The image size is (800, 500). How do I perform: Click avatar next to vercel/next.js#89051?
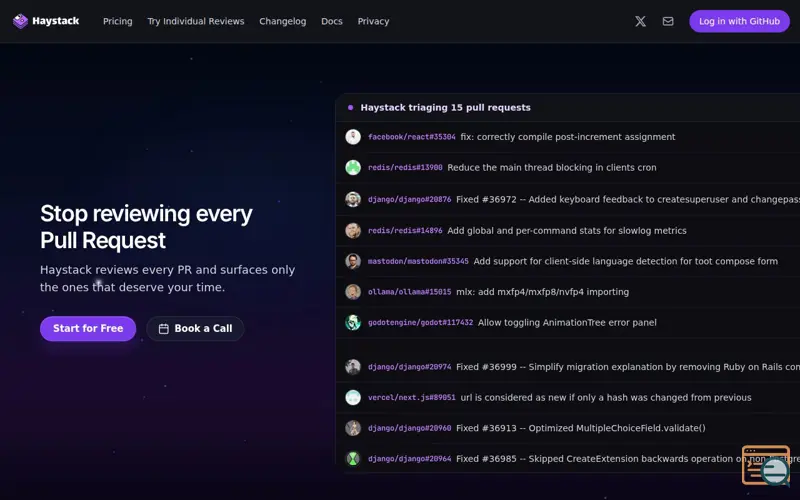(x=353, y=397)
